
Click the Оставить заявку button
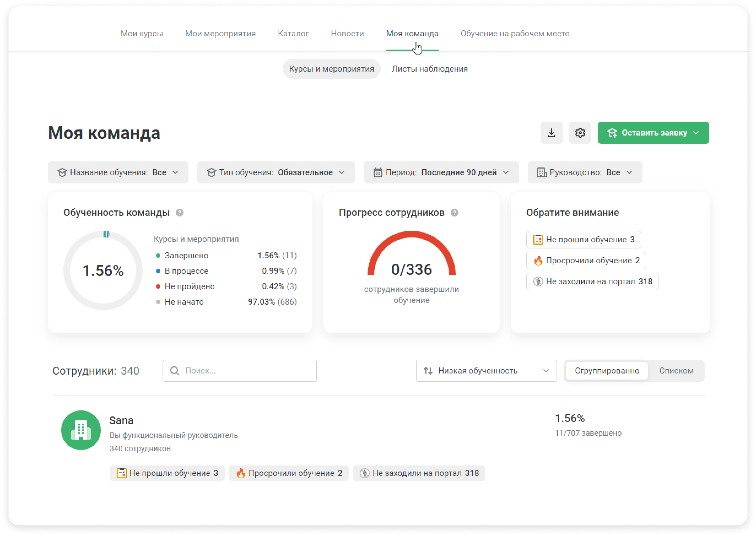653,133
